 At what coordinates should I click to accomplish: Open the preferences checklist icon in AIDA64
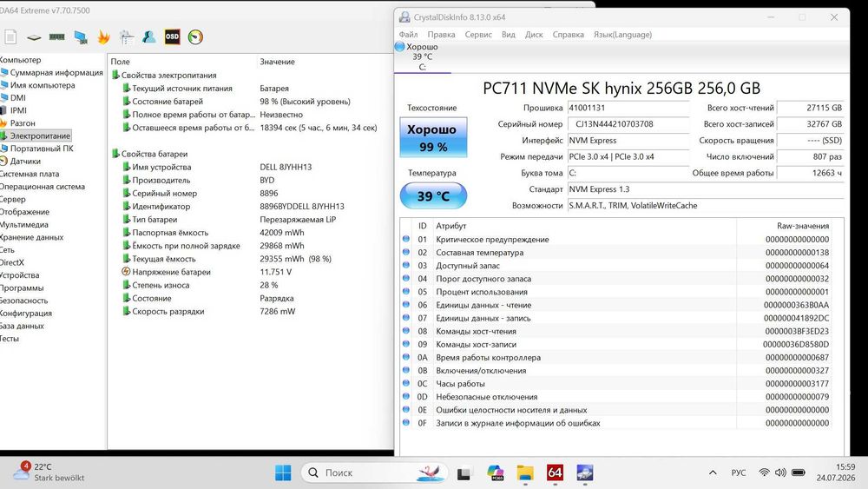(127, 37)
